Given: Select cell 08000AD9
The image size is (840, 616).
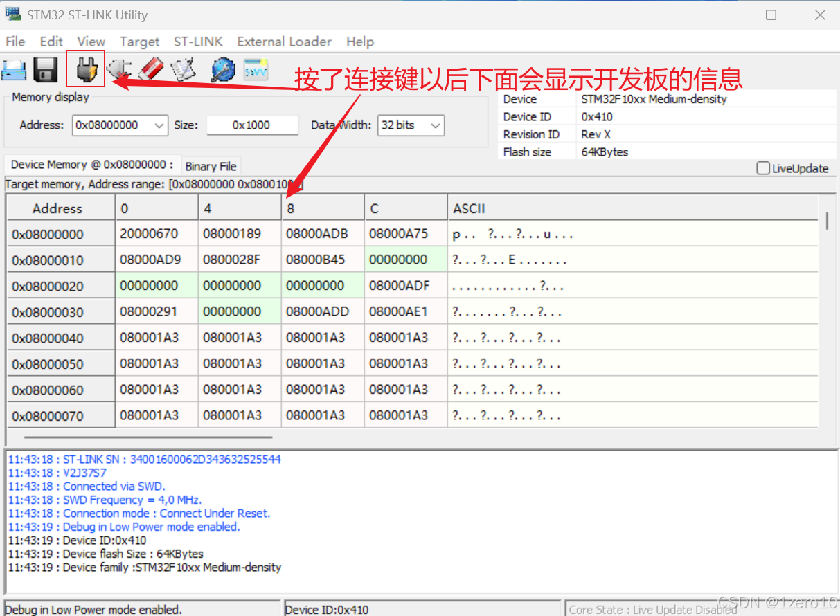Looking at the screenshot, I should [157, 260].
